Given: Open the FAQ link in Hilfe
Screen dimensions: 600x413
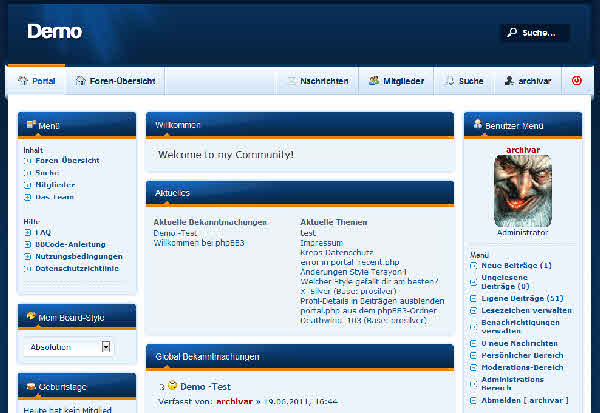Looking at the screenshot, I should [43, 232].
